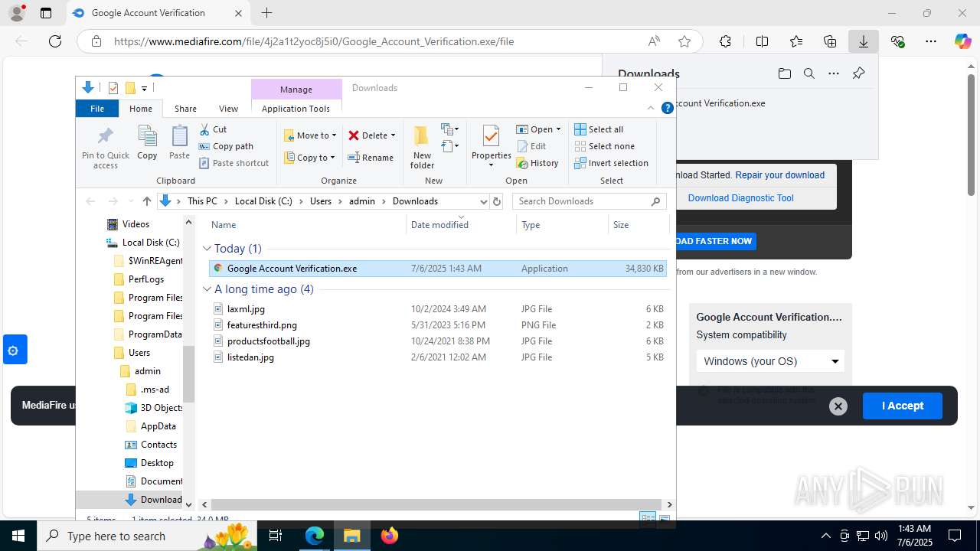The height and width of the screenshot is (551, 980).
Task: Create a New folder
Action: (x=422, y=147)
